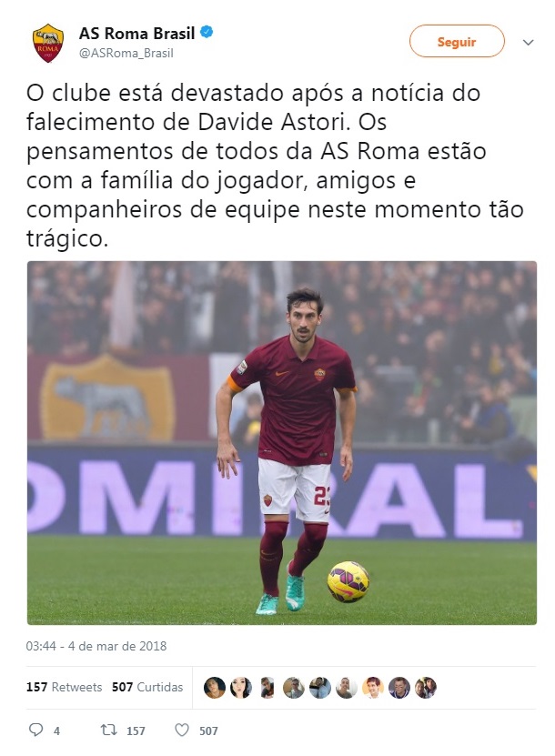The image size is (555, 756).
Task: Open the second liker's avatar
Action: (x=240, y=687)
